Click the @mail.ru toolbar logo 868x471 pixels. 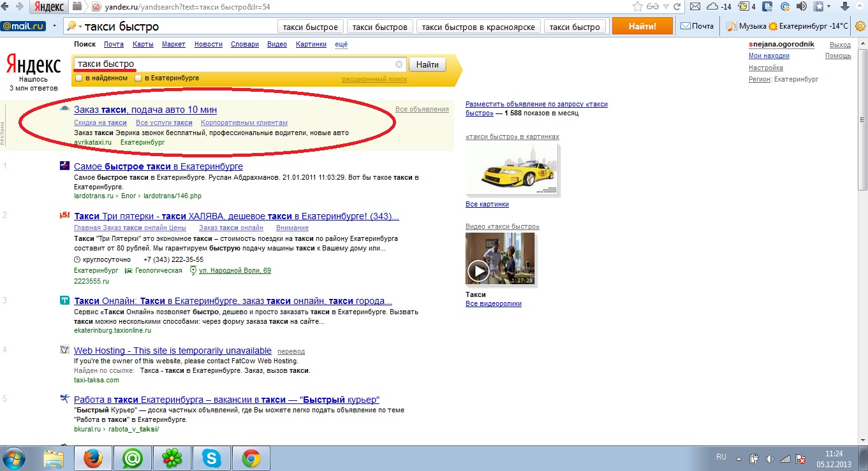click(x=23, y=26)
